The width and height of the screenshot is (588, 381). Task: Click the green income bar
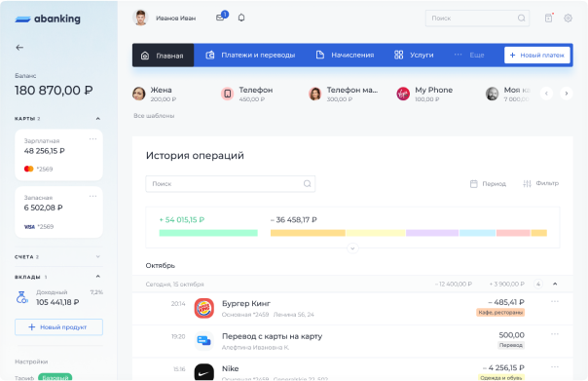coord(208,233)
